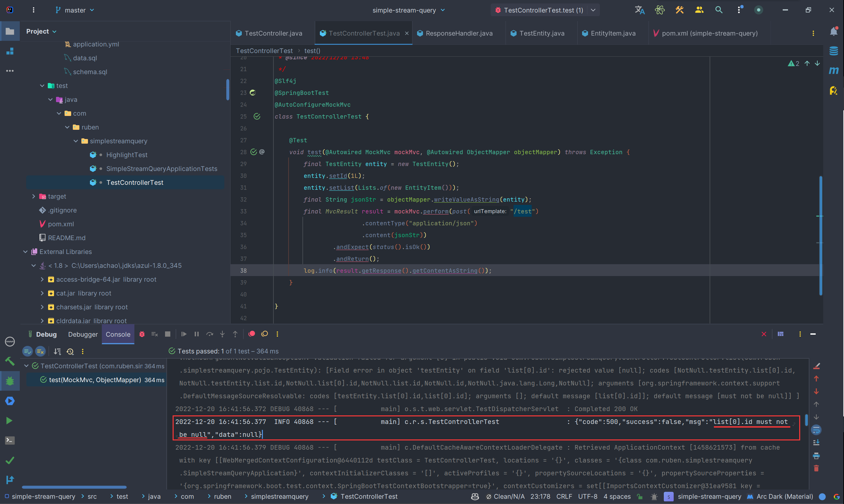Toggle Show Passed tests filter
844x504 pixels.
[28, 351]
